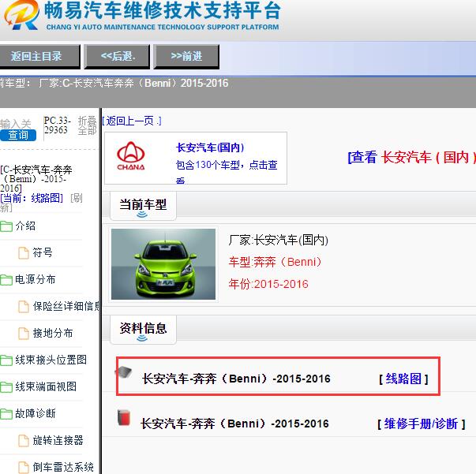Click the 长安汽车-奔奔 2015-2016 线路图 row title

236,379
